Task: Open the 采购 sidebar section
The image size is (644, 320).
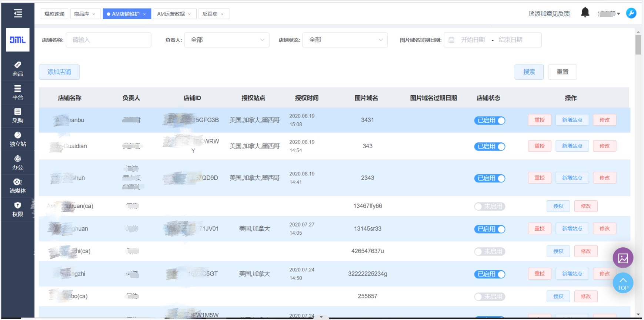Action: click(18, 116)
